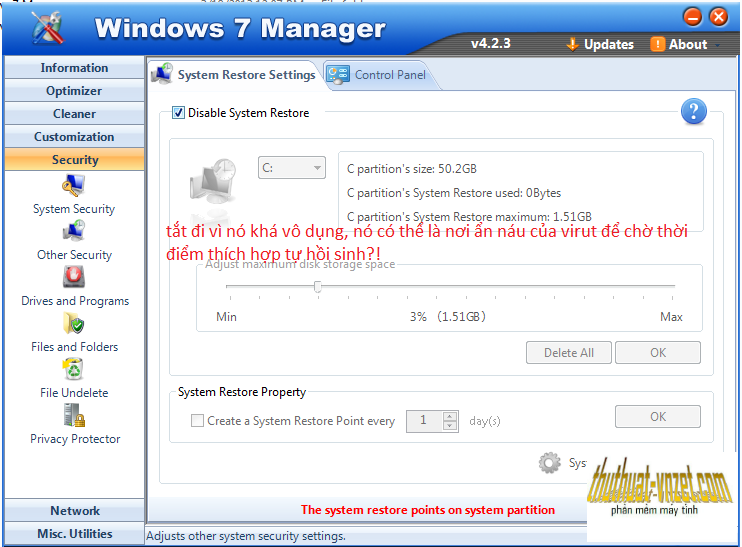Click OK beside Delete All
Viewport: 742px width, 547px height.
point(658,353)
